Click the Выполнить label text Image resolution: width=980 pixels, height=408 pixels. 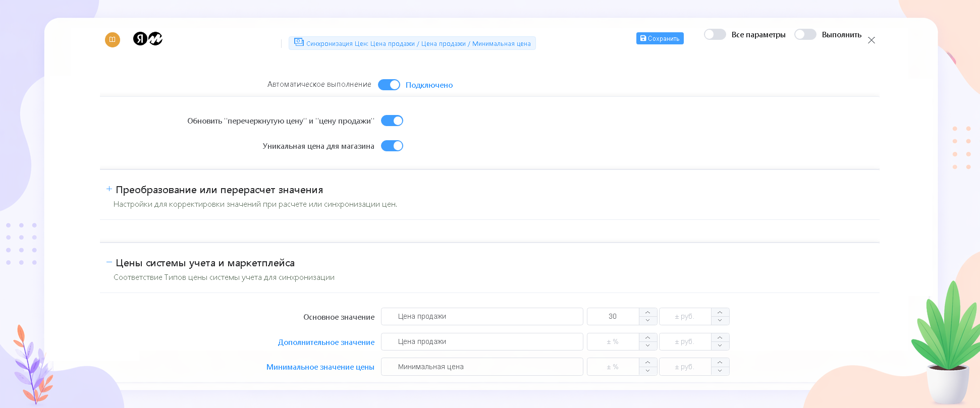pos(842,35)
